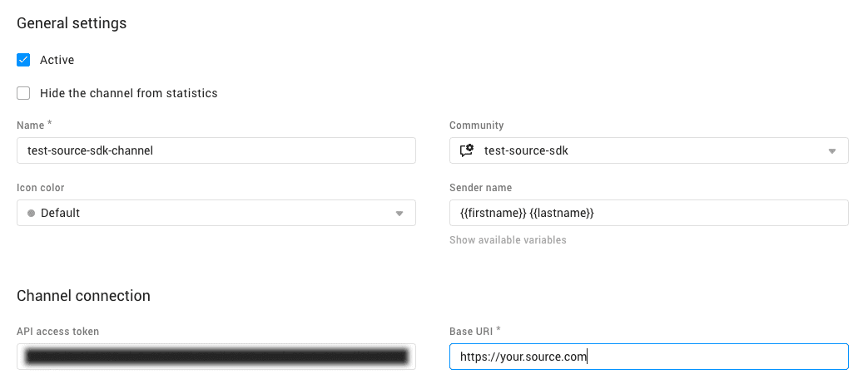This screenshot has height=384, width=868.
Task: Enable Hide the channel from statistics checkbox
Action: coord(23,93)
